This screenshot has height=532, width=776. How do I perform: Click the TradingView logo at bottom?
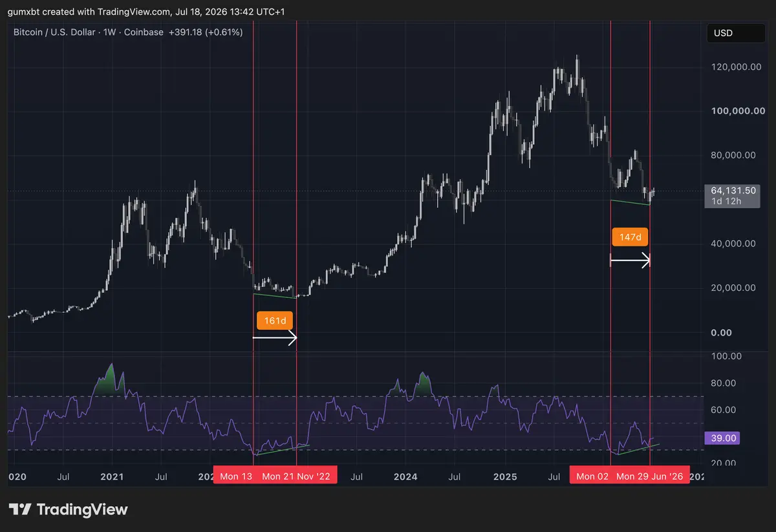tap(68, 509)
